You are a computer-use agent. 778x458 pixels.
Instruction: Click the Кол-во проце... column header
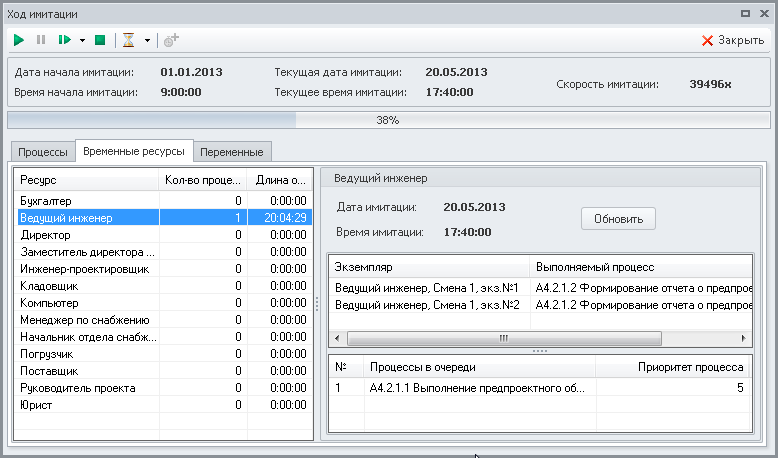click(202, 180)
